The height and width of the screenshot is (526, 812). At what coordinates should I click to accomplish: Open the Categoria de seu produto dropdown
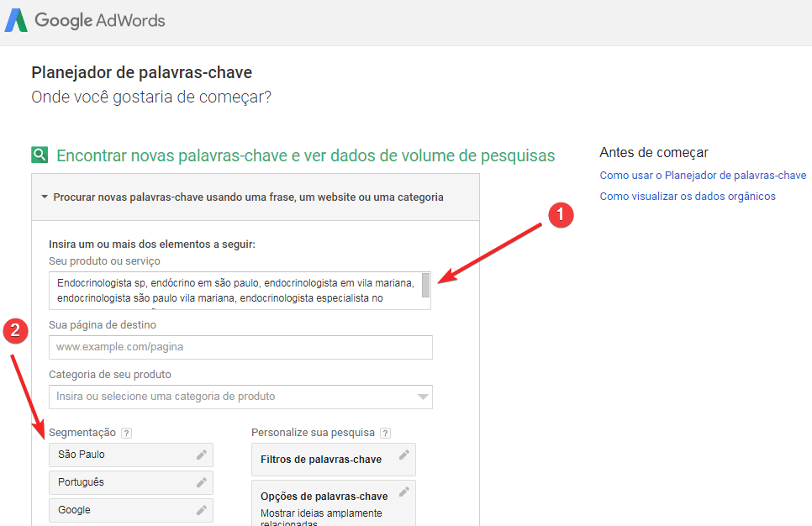(423, 397)
